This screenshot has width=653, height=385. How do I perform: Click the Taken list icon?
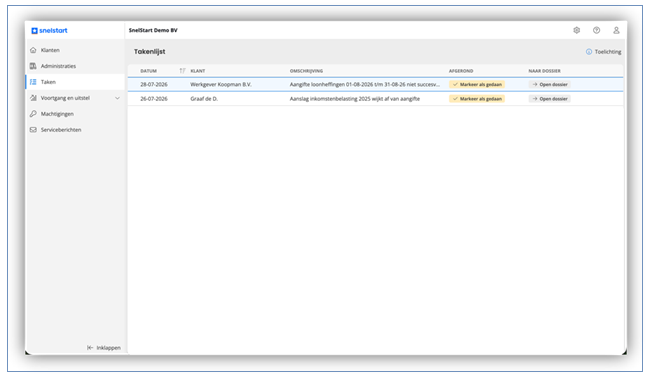point(33,82)
